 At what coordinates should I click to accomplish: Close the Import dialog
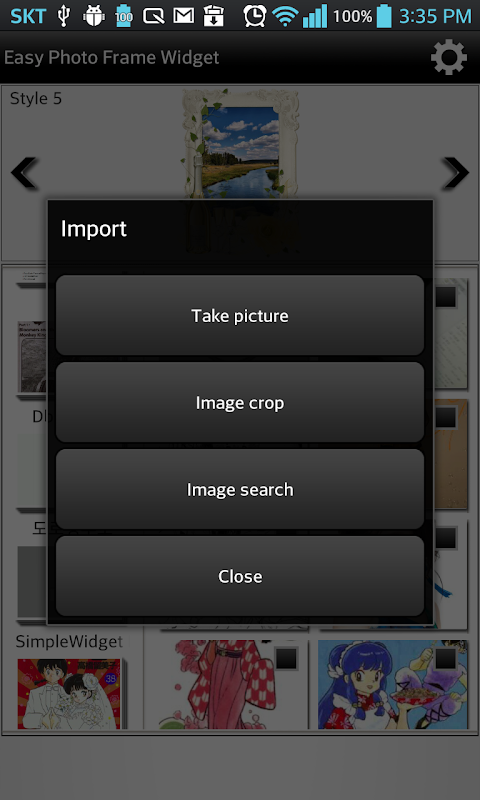coord(240,576)
